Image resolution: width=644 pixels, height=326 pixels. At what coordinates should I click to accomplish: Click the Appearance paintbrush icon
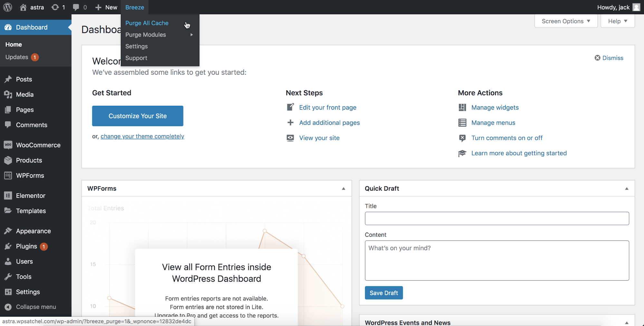(8, 231)
